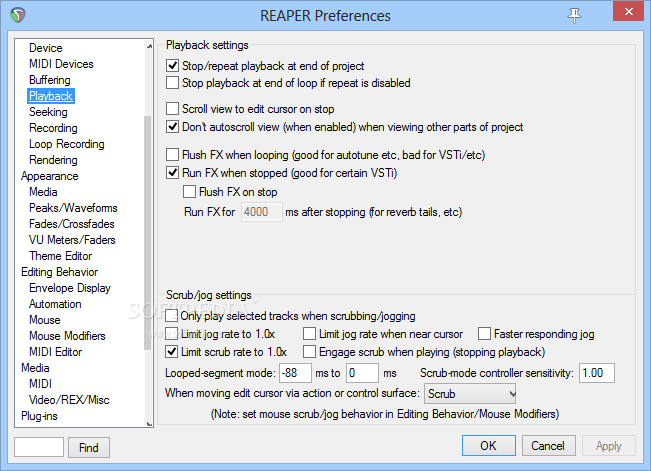Click the Scrub-mode controller sensitivity field
The image size is (651, 471).
tap(597, 373)
